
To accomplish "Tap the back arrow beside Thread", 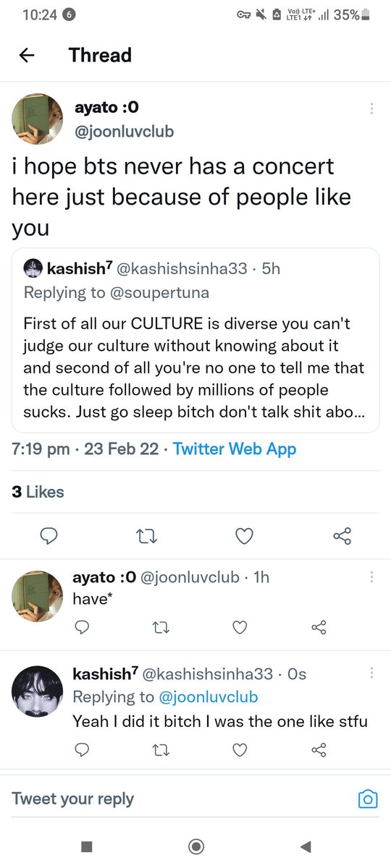I will 27,56.
